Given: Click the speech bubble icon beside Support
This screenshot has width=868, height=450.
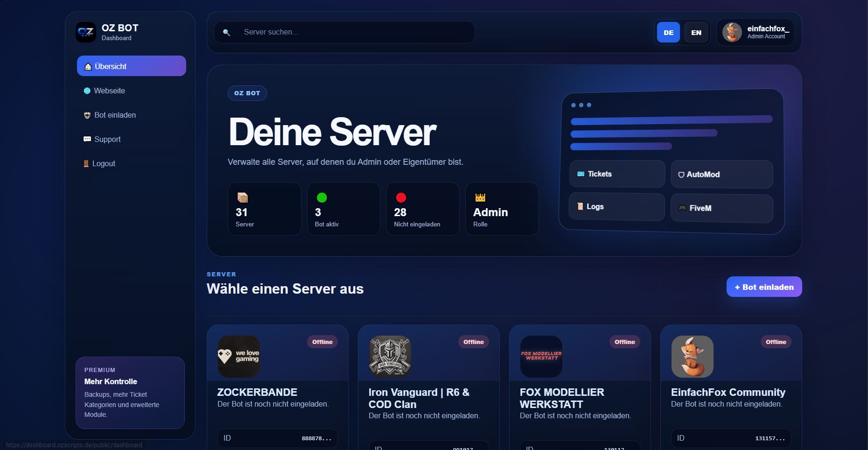Looking at the screenshot, I should pos(87,139).
